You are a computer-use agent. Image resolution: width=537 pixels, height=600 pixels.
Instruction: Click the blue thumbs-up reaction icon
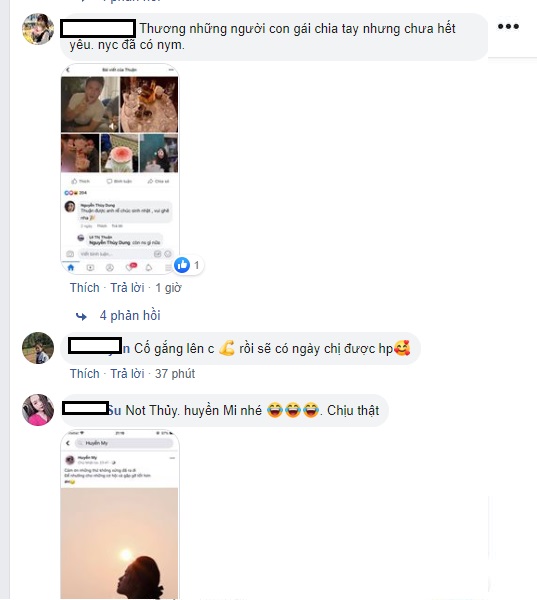coord(182,265)
